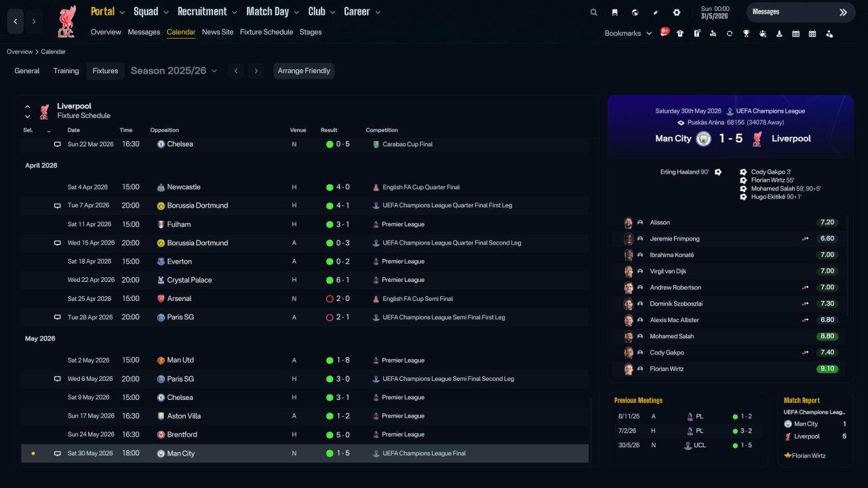Switch to the News Site tab

pos(218,32)
